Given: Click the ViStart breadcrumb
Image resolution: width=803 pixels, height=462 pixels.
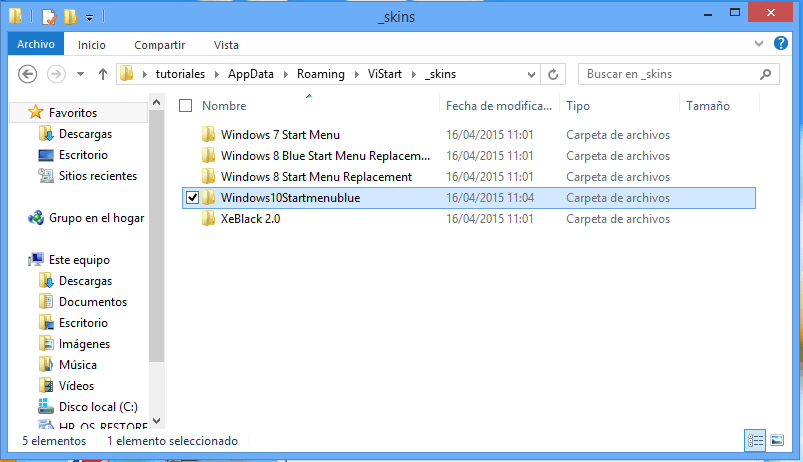Looking at the screenshot, I should coord(385,74).
